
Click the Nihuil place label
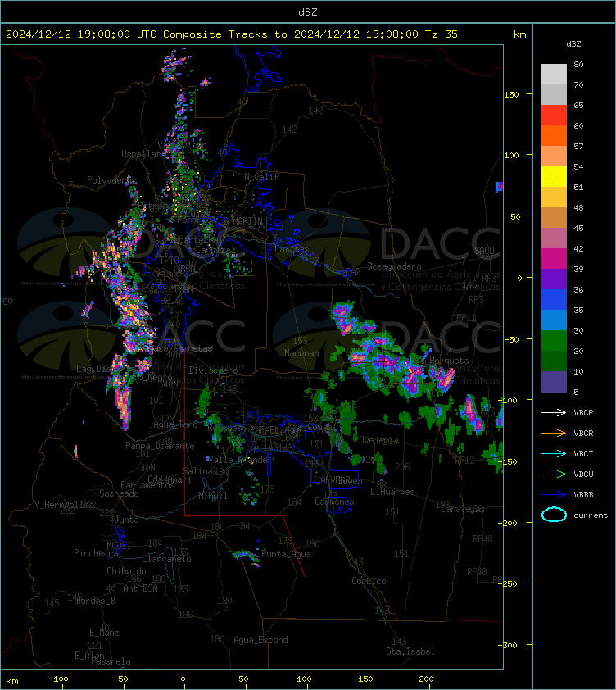tap(213, 496)
